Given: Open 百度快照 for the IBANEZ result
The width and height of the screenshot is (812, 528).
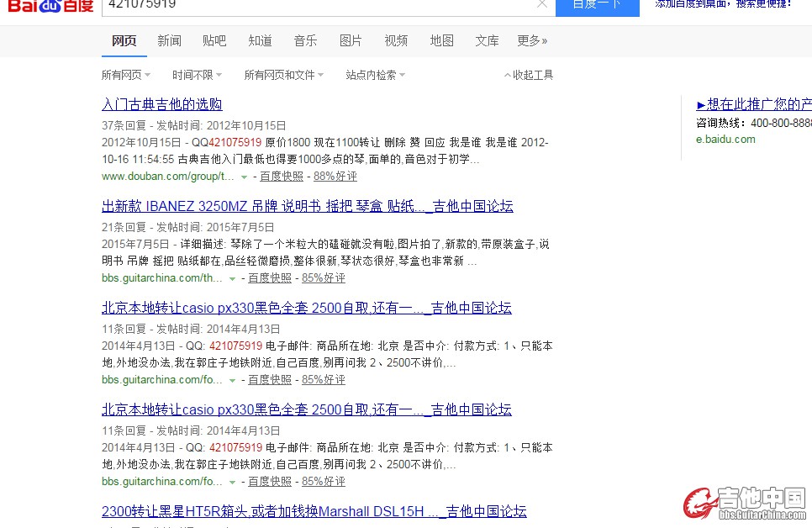Looking at the screenshot, I should tap(270, 277).
